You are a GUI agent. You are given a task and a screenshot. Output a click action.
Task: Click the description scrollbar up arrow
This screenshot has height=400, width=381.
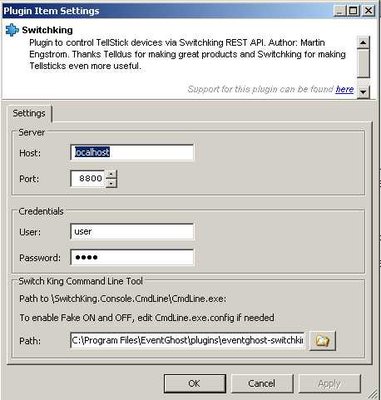[363, 42]
